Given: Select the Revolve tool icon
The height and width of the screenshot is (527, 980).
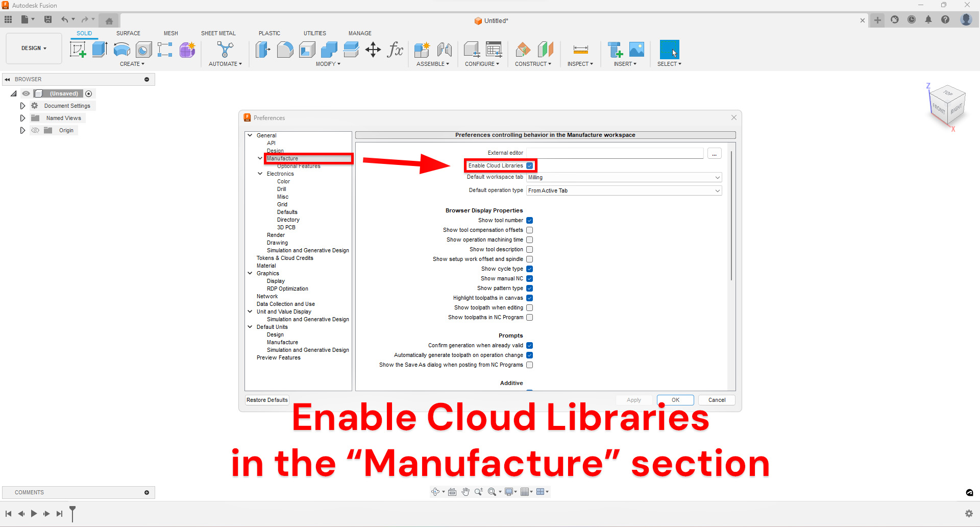Looking at the screenshot, I should pos(121,50).
